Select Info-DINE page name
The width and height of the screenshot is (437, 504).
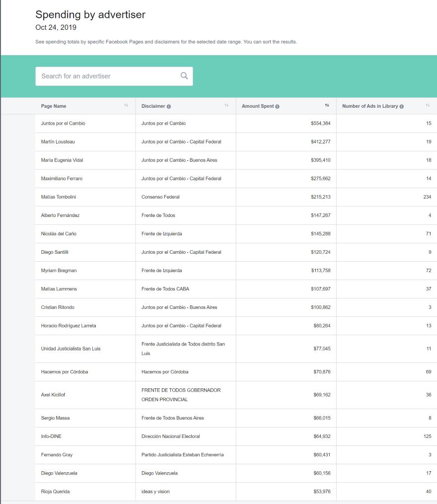click(x=51, y=436)
